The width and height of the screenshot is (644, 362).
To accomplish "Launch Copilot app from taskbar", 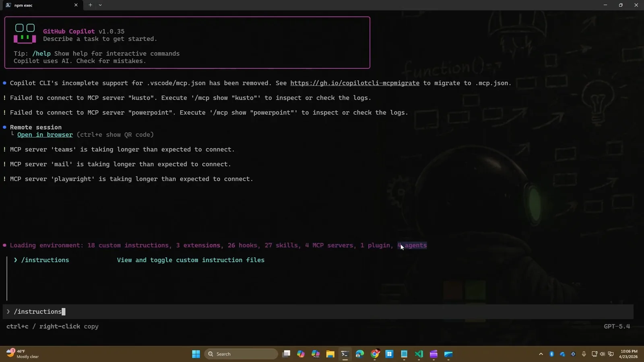I will [x=301, y=354].
